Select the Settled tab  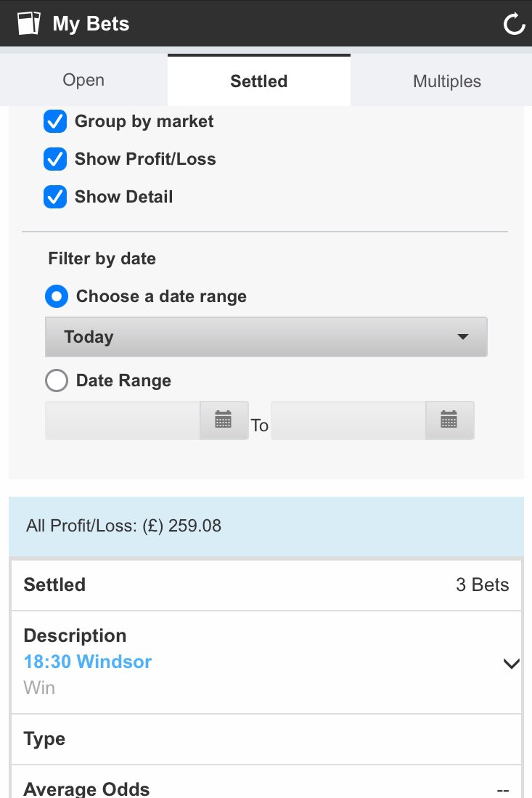(259, 81)
